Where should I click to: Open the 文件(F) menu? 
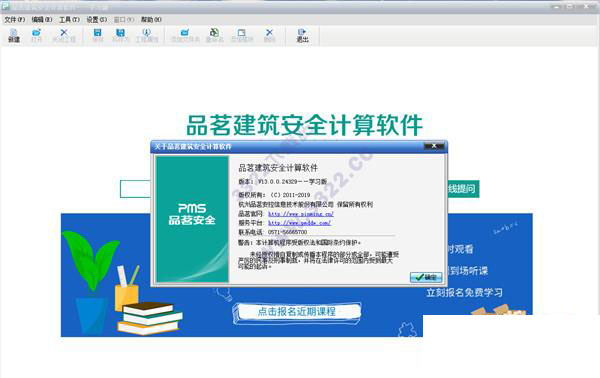tap(15, 20)
